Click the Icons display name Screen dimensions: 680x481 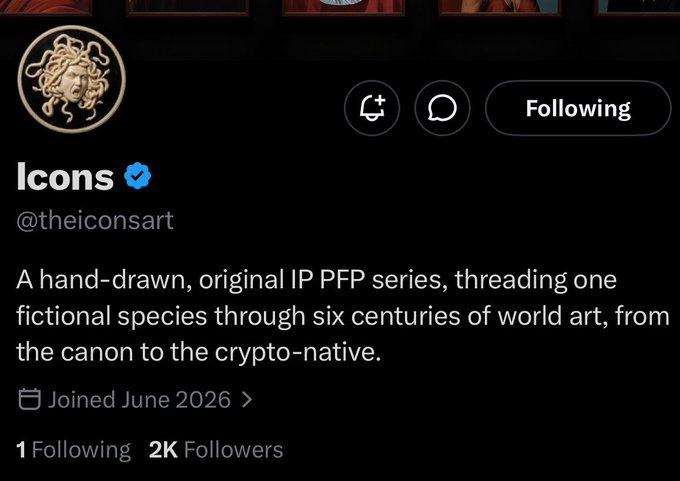coord(65,177)
